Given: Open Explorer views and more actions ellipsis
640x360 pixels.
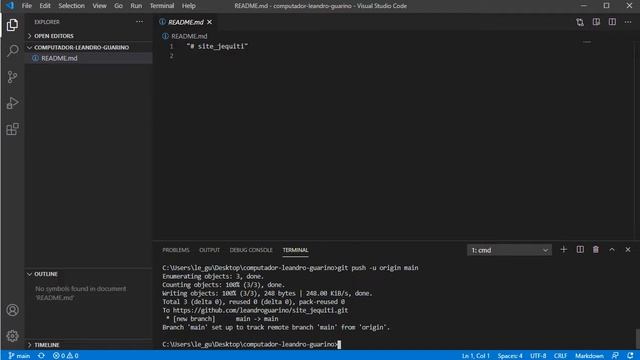Looking at the screenshot, I should pos(140,22).
